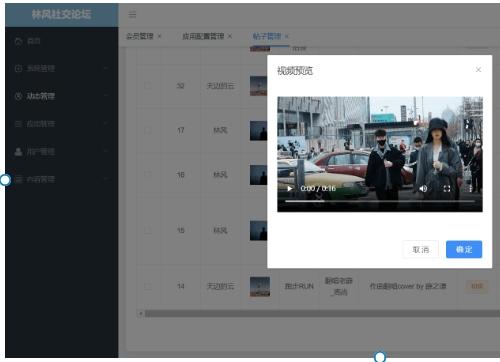
Task: Open the thumbnail image in row 17
Action: pos(259,130)
